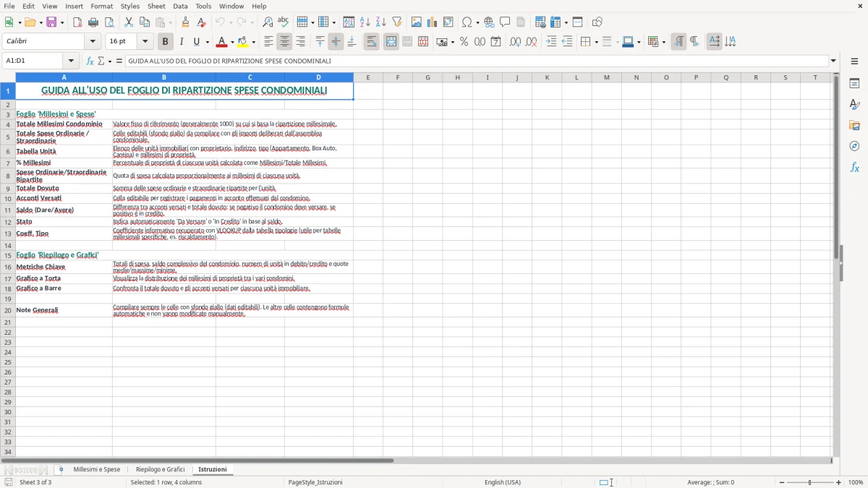Insert a comment

point(505,22)
